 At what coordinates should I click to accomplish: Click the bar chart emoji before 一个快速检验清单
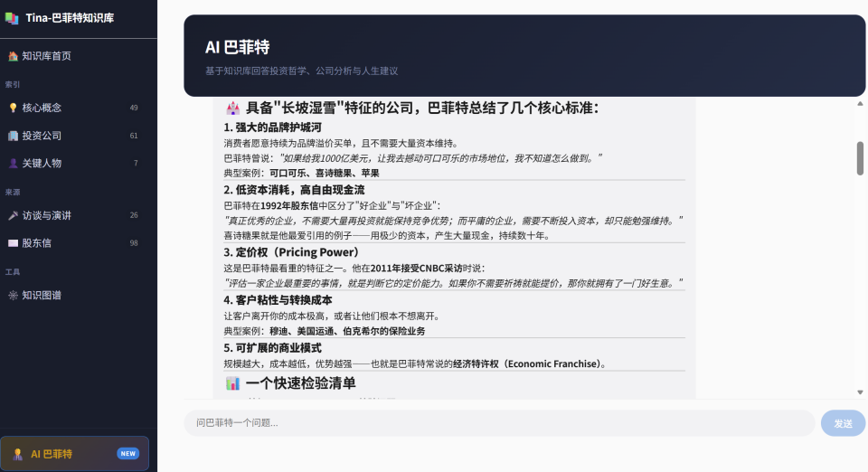tap(232, 382)
